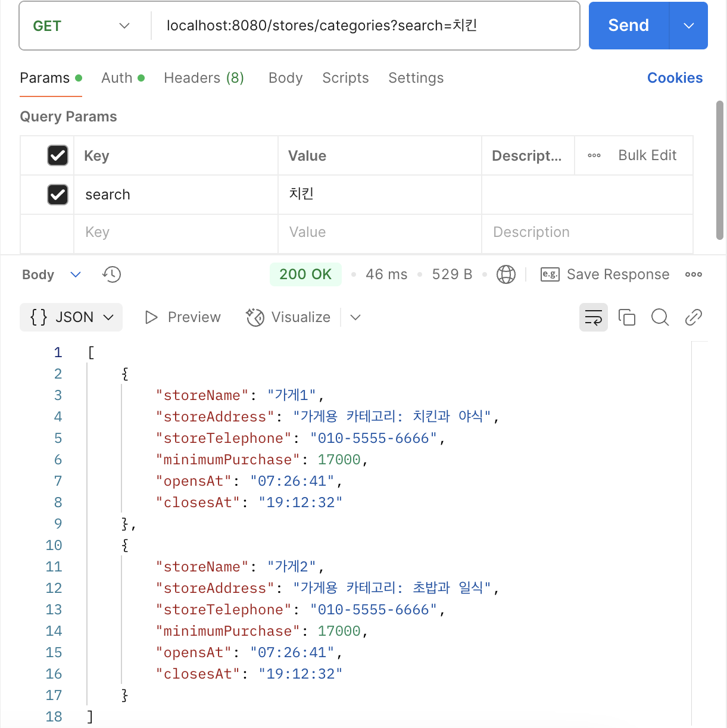The width and height of the screenshot is (727, 728).
Task: Open the response history clock icon
Action: pyautogui.click(x=111, y=274)
